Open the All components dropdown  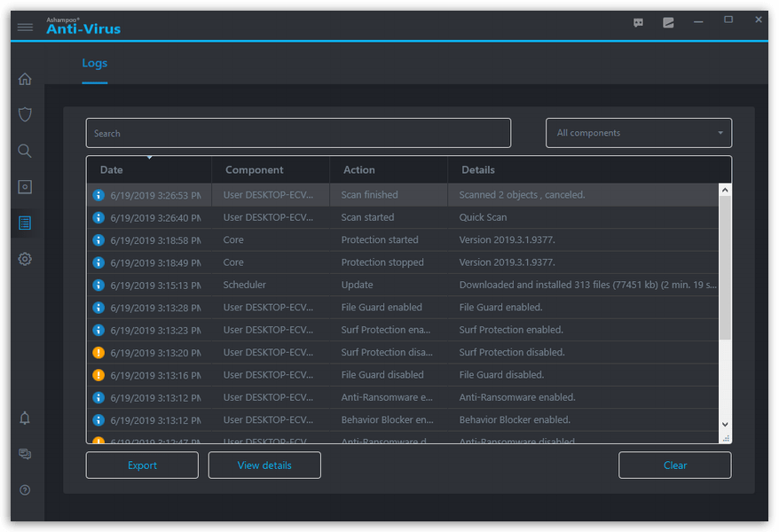[638, 132]
